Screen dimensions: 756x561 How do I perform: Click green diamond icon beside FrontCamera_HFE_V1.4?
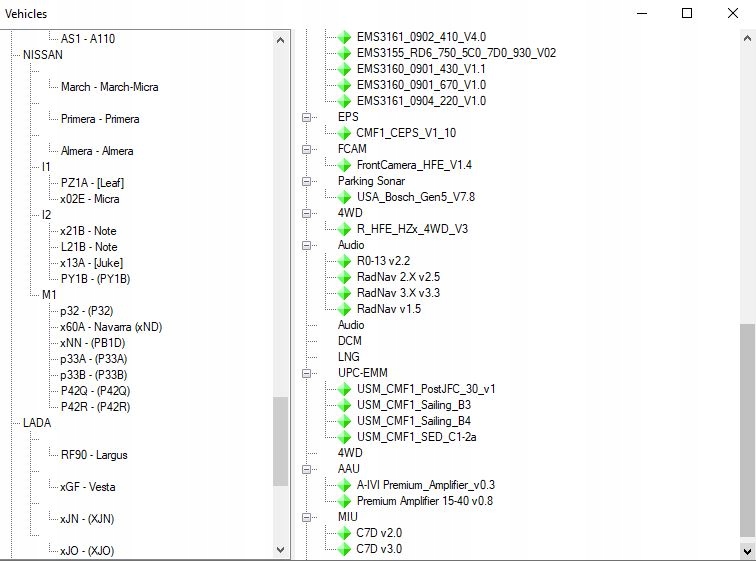tap(344, 165)
